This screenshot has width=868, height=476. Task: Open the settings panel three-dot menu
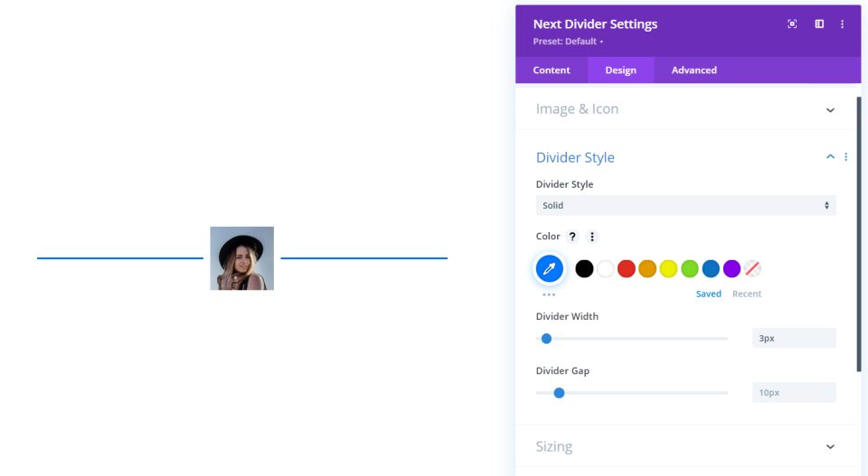click(x=842, y=23)
